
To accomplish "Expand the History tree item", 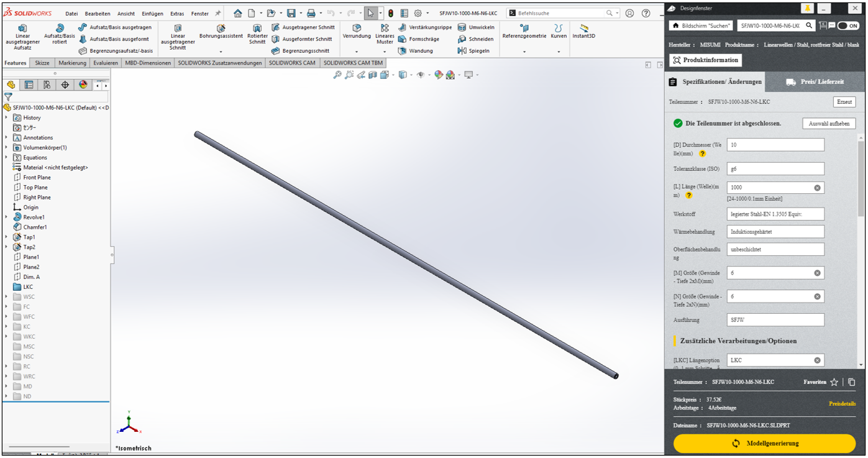I will point(7,117).
